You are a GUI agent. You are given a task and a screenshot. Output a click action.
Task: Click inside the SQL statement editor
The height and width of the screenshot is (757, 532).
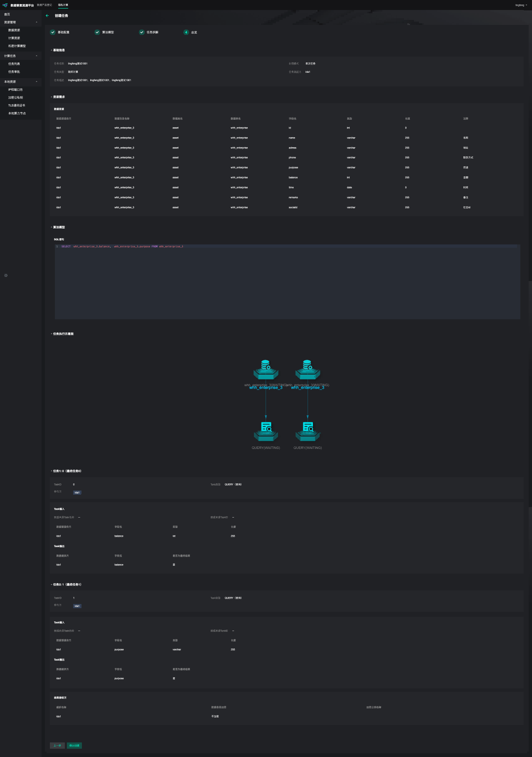coord(287,282)
